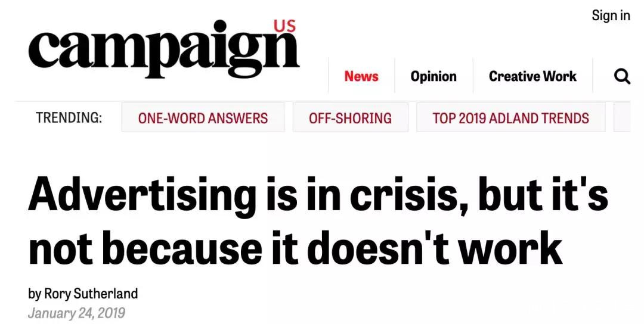
Task: Open the ONE-WORD ANSWERS trending topic
Action: pos(203,118)
